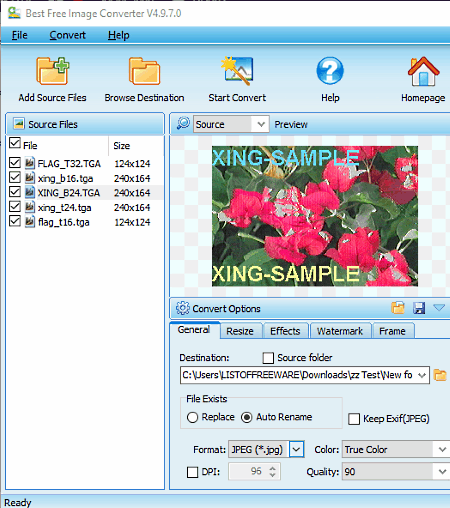
Task: Click the Size column header
Action: point(121,146)
